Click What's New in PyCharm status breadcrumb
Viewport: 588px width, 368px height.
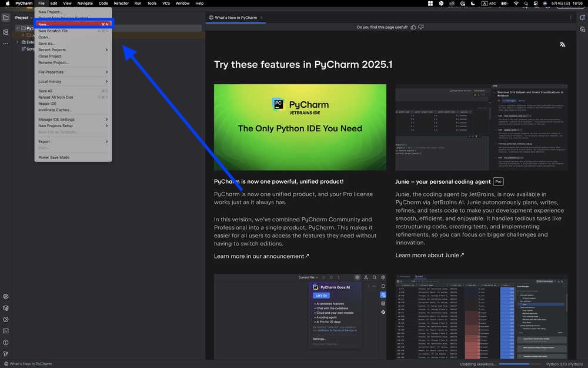[28, 364]
